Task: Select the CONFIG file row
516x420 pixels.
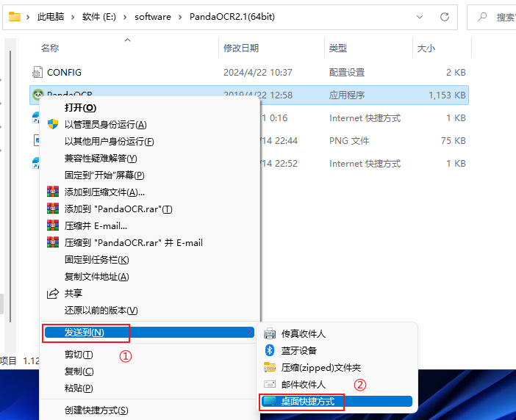Action: tap(249, 72)
